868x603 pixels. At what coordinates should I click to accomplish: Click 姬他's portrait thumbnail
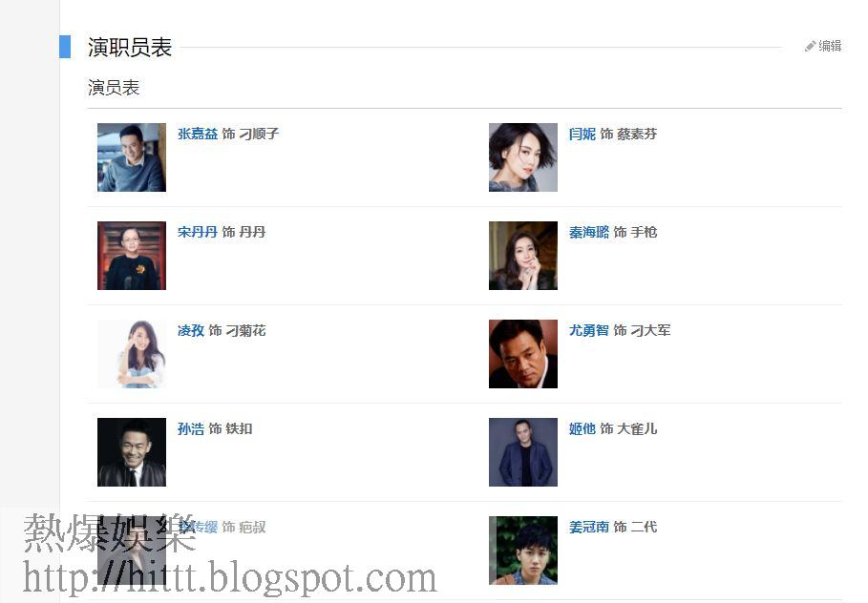coord(523,452)
